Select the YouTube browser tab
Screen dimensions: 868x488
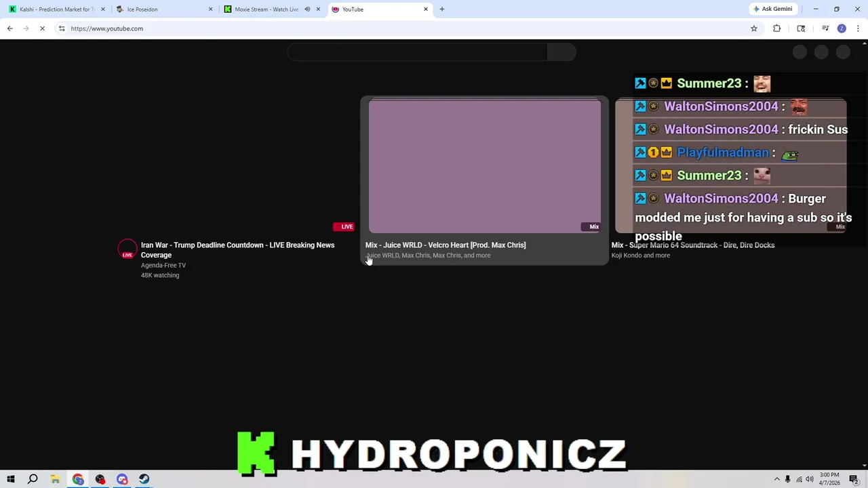(353, 9)
